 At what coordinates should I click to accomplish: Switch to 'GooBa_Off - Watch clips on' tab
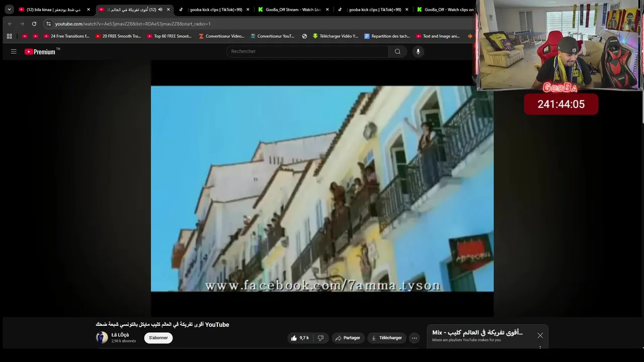pyautogui.click(x=445, y=10)
